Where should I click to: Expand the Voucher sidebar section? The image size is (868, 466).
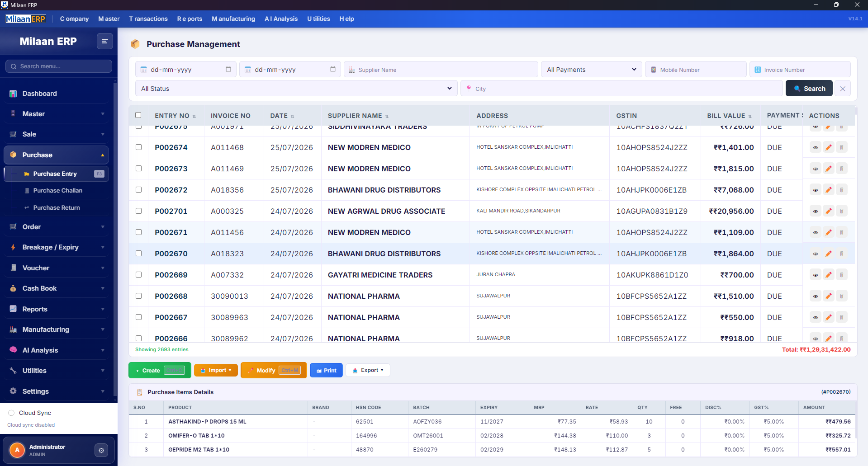tap(57, 268)
